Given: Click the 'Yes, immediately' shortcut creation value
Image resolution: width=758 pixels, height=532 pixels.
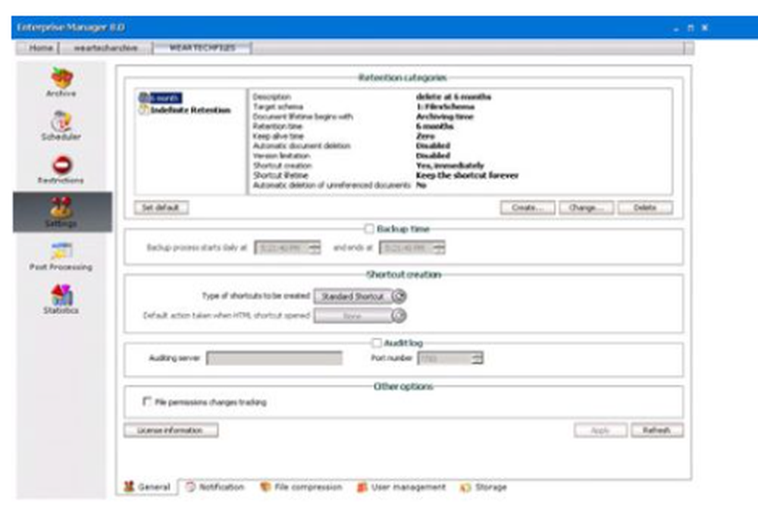Looking at the screenshot, I should pos(449,166).
